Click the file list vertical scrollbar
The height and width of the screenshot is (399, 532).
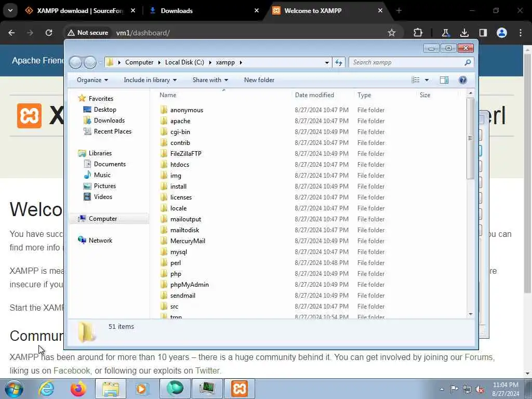(470, 138)
